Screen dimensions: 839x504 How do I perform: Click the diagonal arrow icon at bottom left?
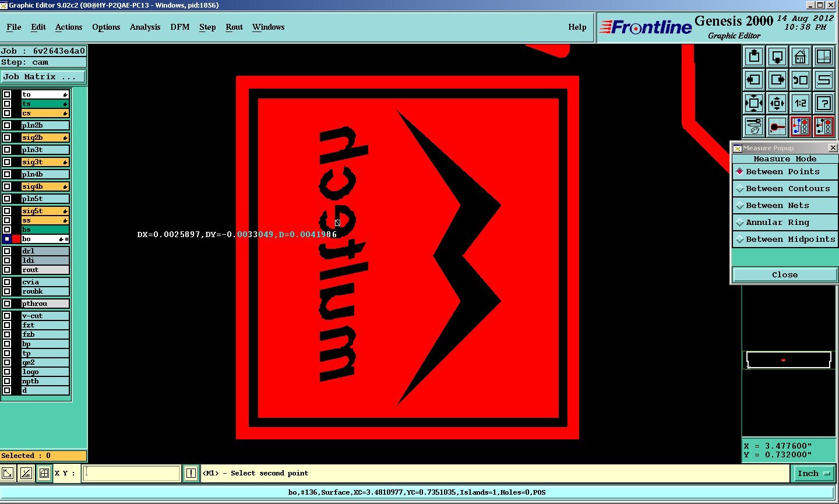(8, 473)
